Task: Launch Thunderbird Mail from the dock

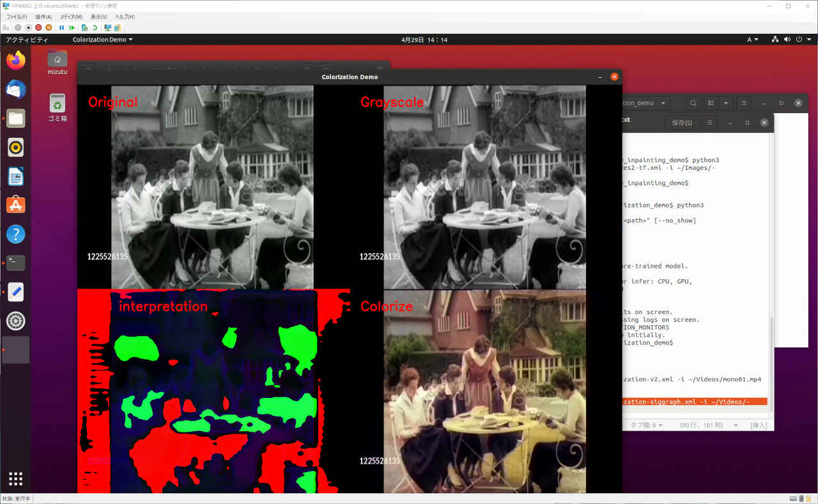Action: coord(16,89)
